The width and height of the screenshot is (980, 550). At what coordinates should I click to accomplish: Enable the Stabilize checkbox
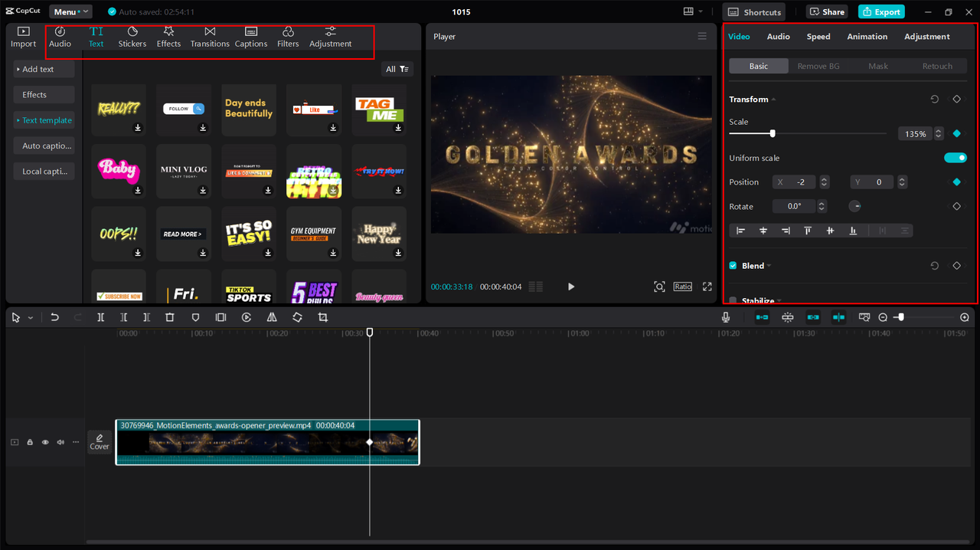[x=733, y=301]
